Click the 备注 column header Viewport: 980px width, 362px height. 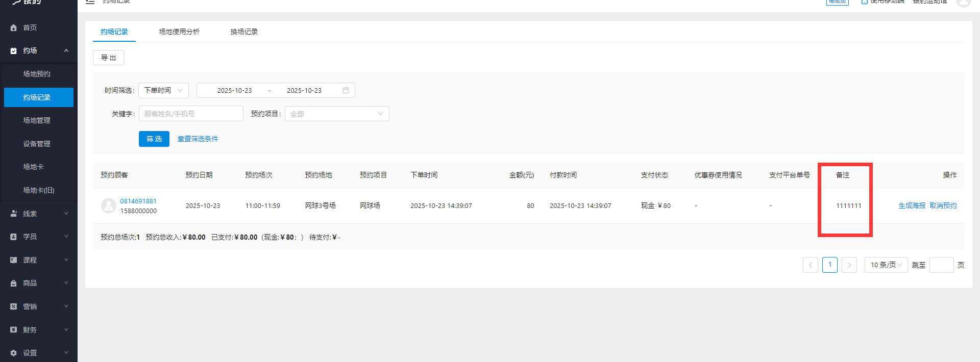843,175
